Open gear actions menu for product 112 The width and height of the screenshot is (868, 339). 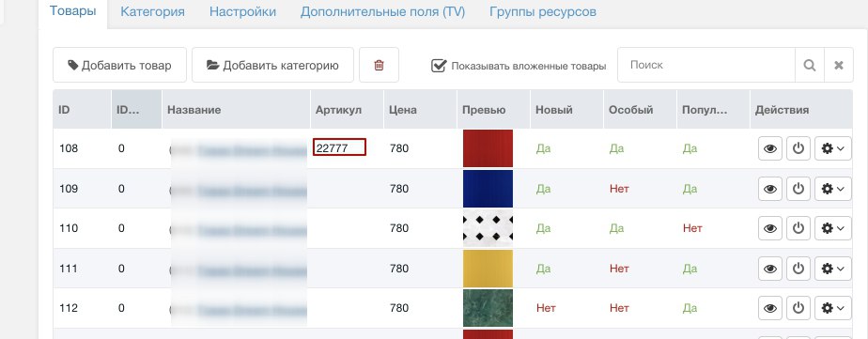tap(833, 308)
